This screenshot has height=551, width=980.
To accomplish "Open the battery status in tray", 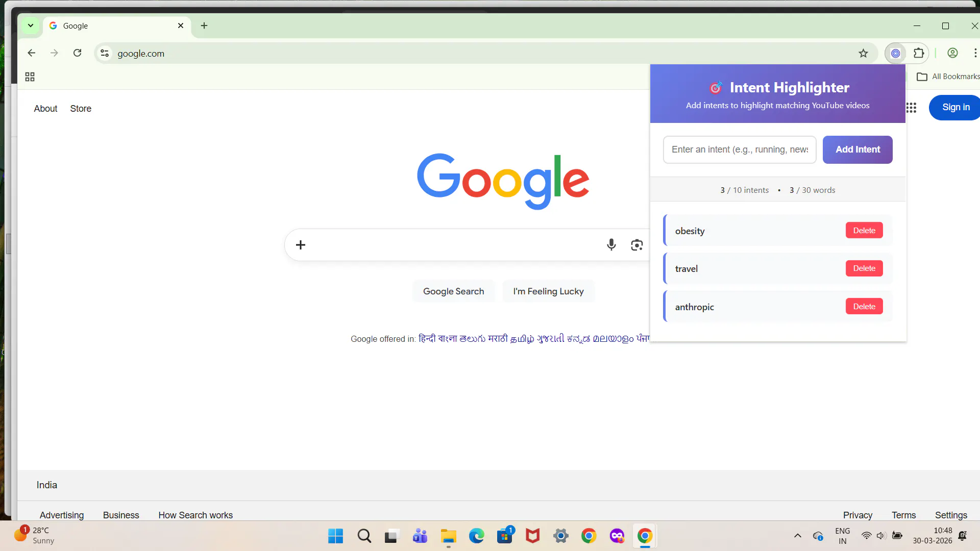I will [x=897, y=536].
